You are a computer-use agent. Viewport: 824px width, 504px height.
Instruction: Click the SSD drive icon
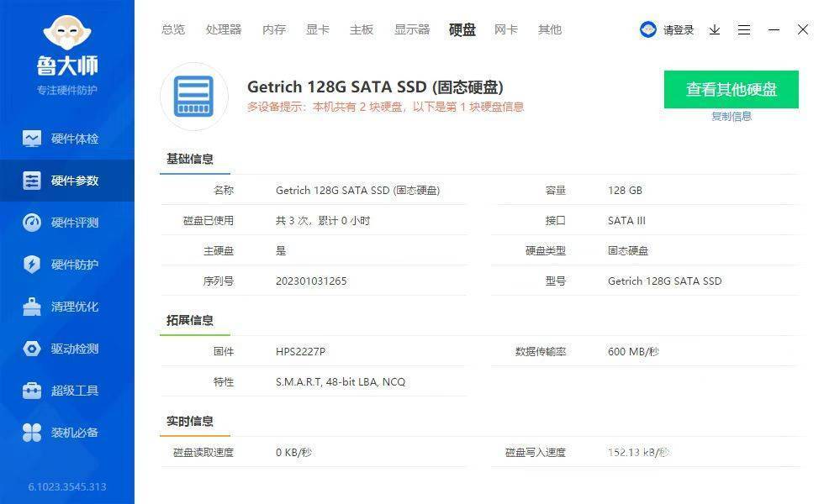[194, 96]
